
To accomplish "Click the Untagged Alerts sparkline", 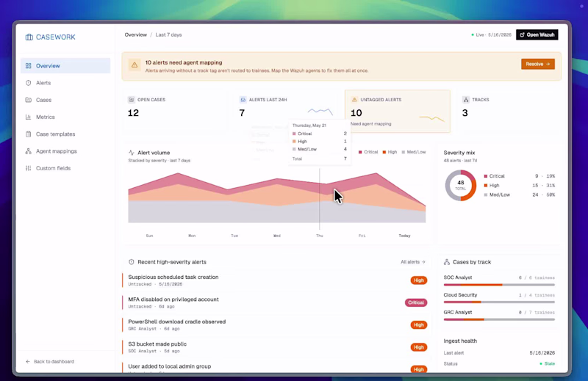I will coord(431,118).
